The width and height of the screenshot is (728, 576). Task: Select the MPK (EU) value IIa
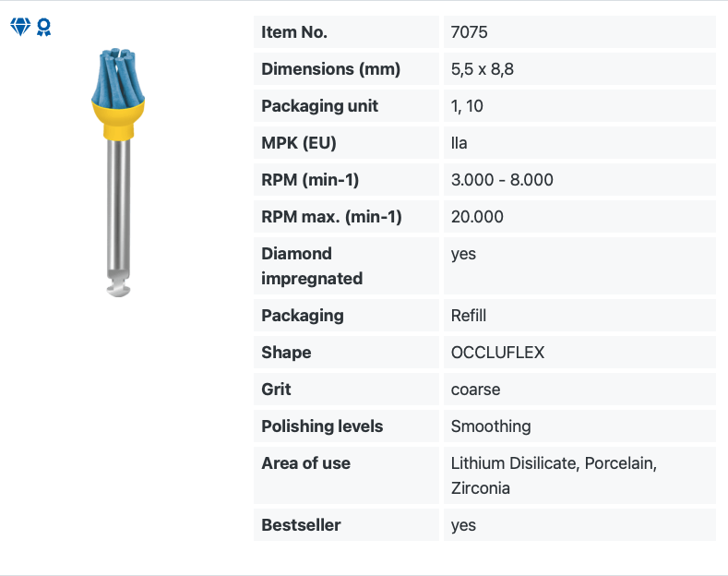click(x=459, y=143)
